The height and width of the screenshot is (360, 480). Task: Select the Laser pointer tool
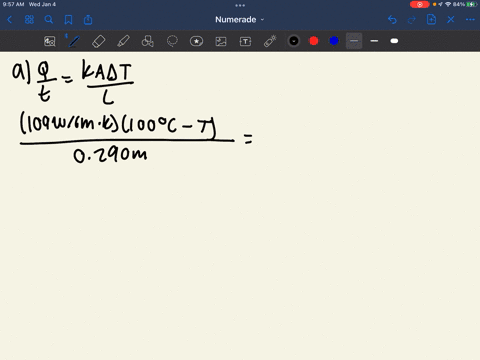(x=270, y=41)
